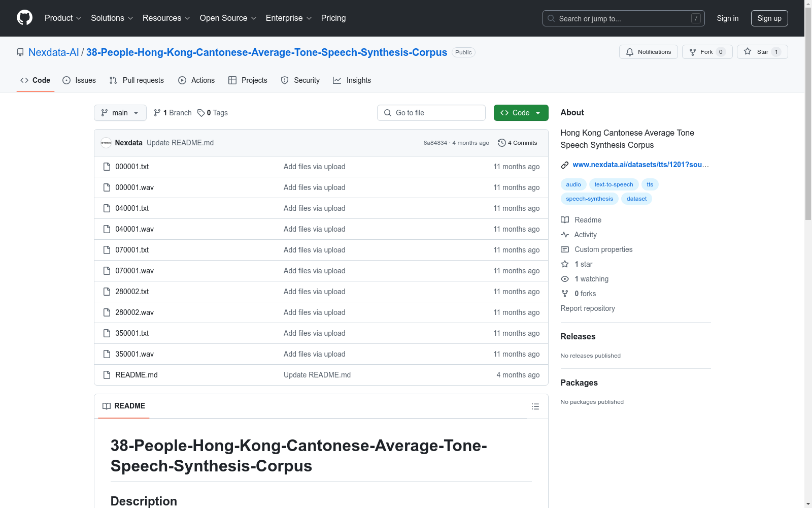Click the file icon for 070001.wav
Screen dimensions: 812x508
click(107, 271)
